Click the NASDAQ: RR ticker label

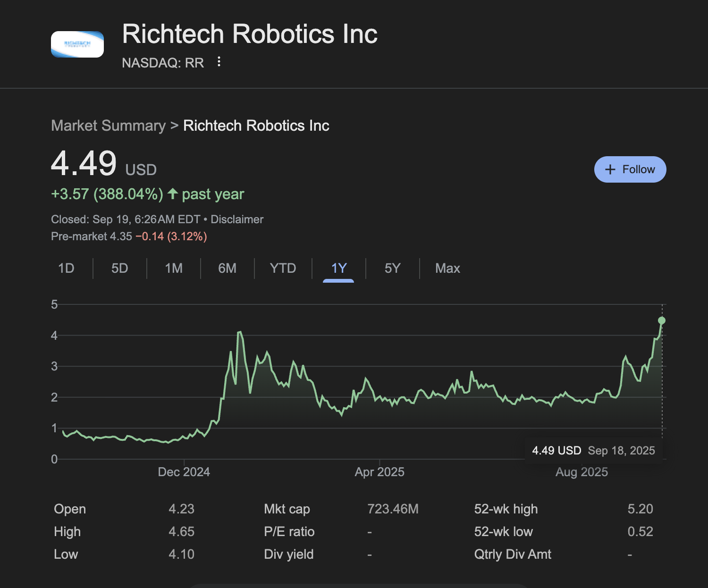(x=163, y=63)
